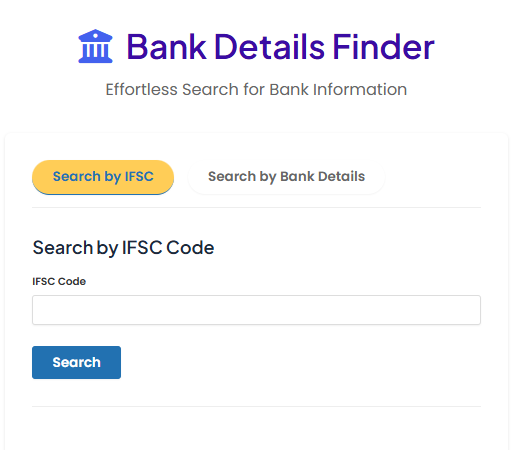Image resolution: width=523 pixels, height=450 pixels.
Task: Select the word Finder in the header
Action: [384, 47]
